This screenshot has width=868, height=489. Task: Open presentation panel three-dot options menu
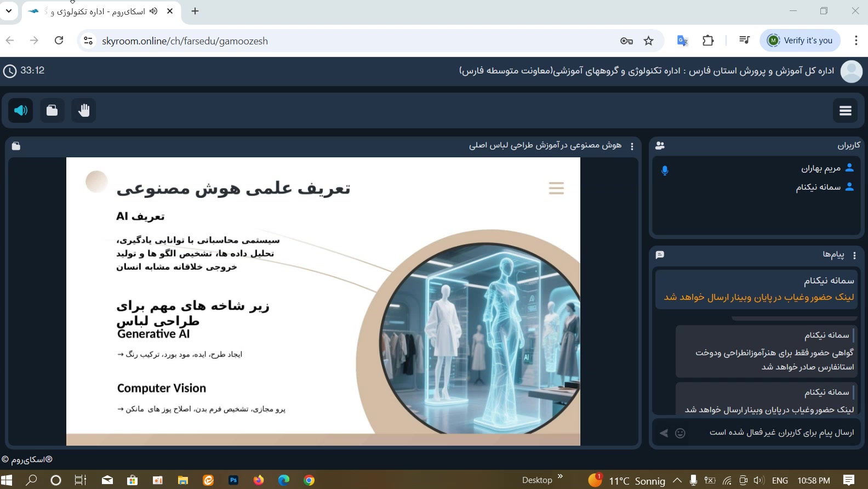632,146
